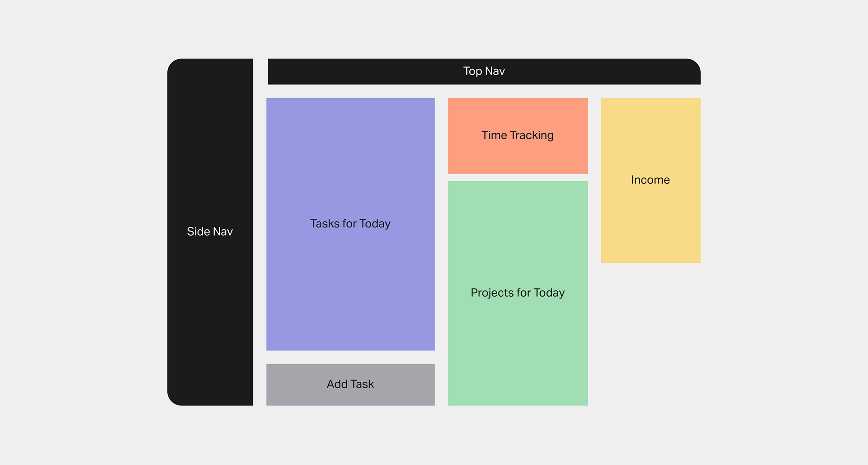Viewport: 868px width, 465px height.
Task: Click the black Side Nav panel
Action: [210, 232]
